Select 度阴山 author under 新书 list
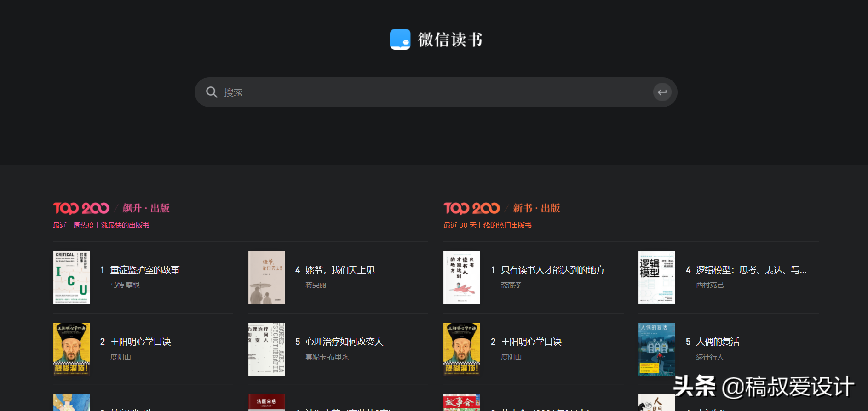Viewport: 868px width, 411px height. point(511,357)
